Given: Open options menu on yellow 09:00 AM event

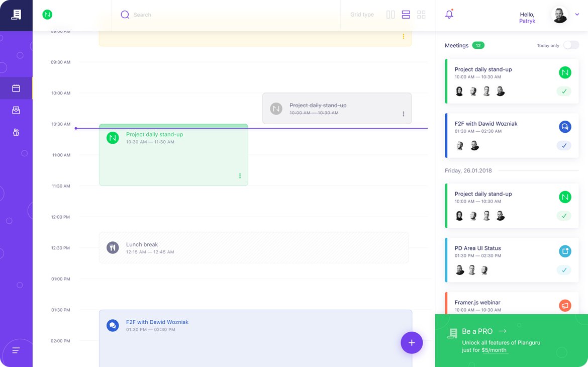Looking at the screenshot, I should click(x=404, y=36).
